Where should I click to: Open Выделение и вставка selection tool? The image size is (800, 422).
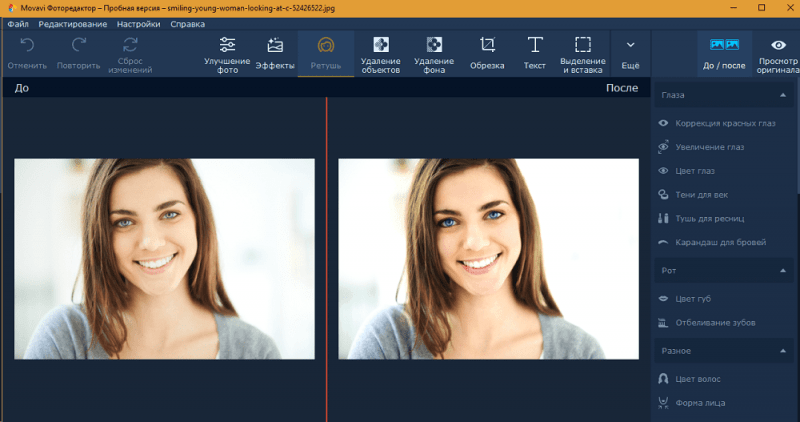click(583, 45)
